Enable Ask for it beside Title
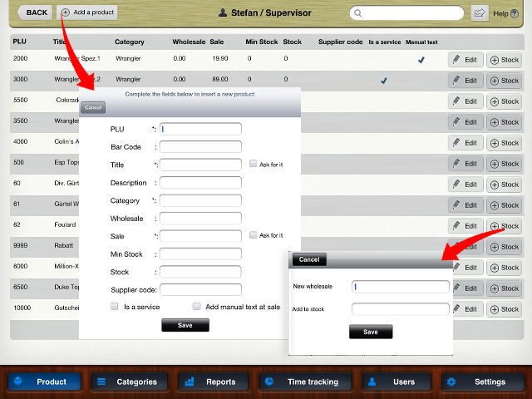Screen dimensions: 532x399 pyautogui.click(x=254, y=165)
